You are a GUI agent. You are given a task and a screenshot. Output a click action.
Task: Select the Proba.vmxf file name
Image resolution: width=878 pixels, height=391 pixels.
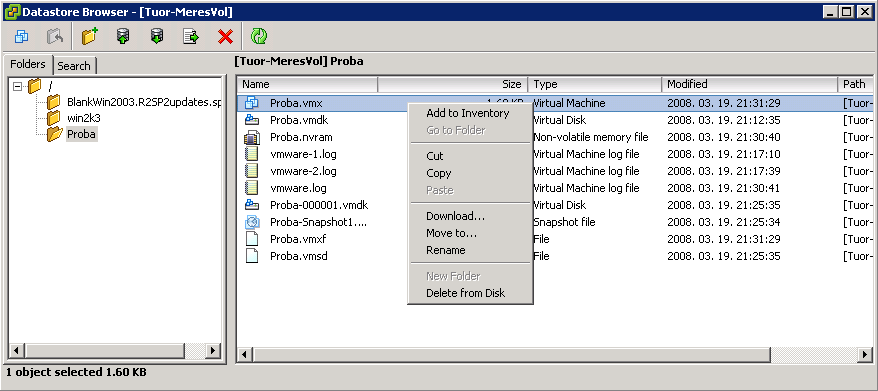[x=298, y=239]
